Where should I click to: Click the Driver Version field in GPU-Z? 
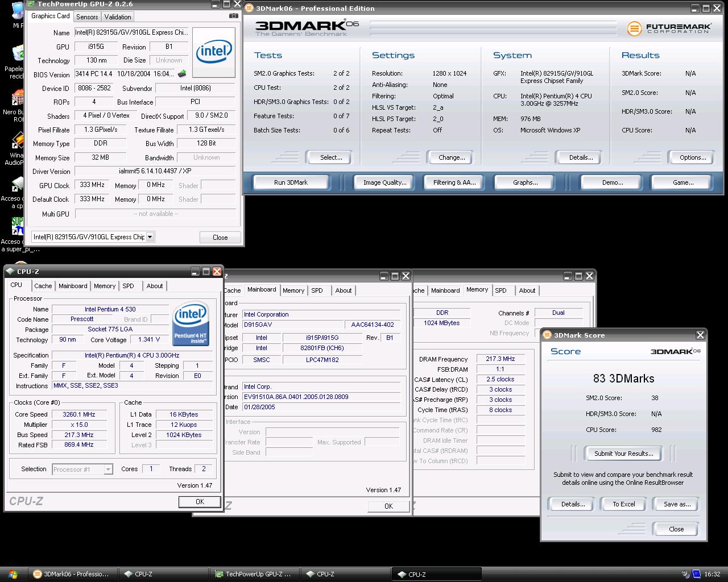pos(155,171)
